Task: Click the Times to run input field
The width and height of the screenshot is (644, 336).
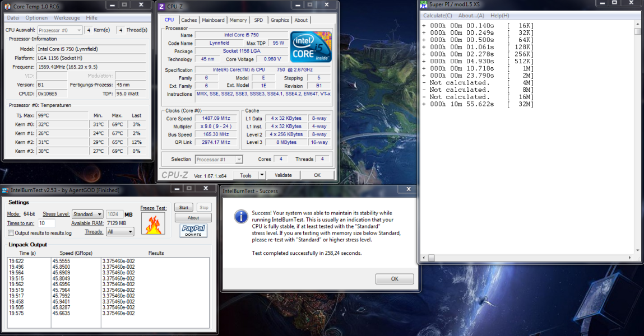Action: click(x=47, y=223)
